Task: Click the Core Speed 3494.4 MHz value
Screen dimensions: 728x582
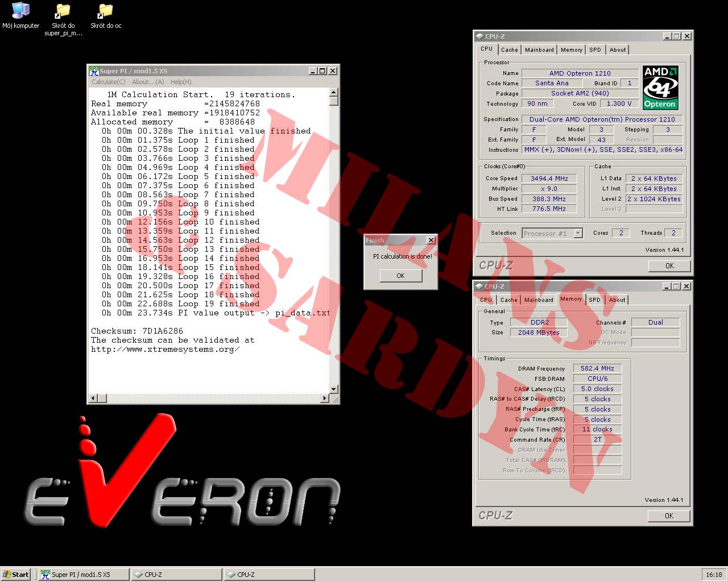Action: click(x=549, y=178)
